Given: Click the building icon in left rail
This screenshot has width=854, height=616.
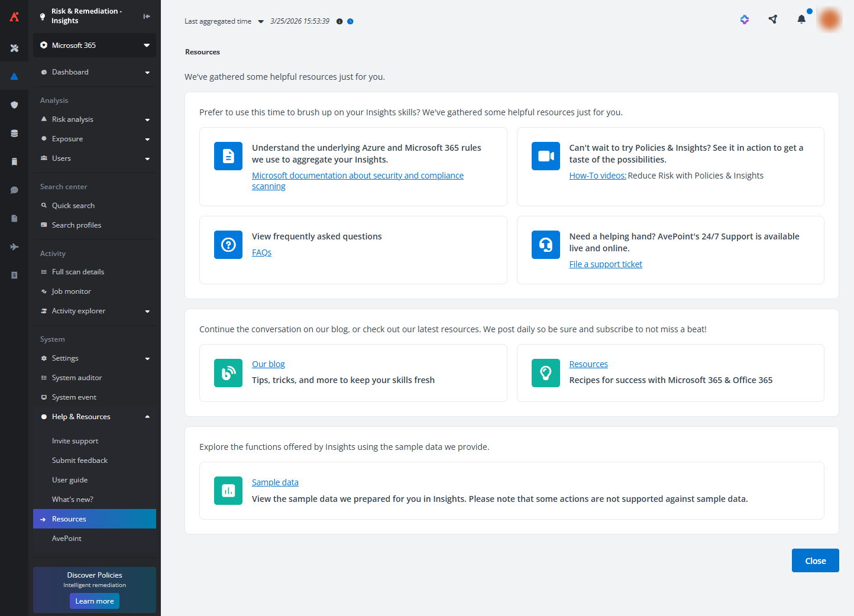Looking at the screenshot, I should pyautogui.click(x=14, y=161).
